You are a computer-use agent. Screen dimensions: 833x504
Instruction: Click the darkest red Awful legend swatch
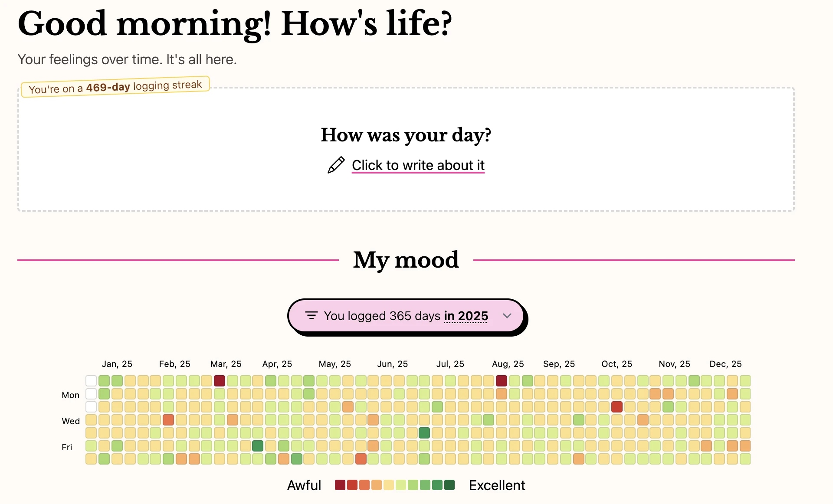click(340, 485)
